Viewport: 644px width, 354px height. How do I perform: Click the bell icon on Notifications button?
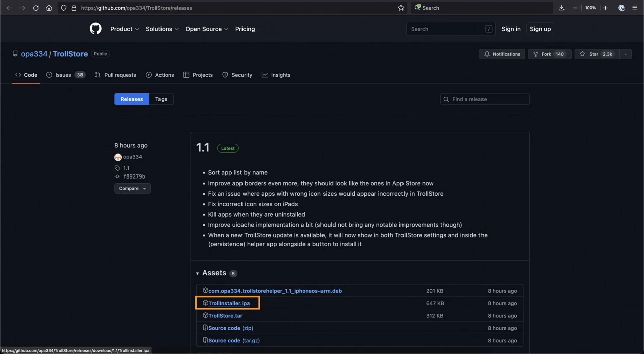486,54
